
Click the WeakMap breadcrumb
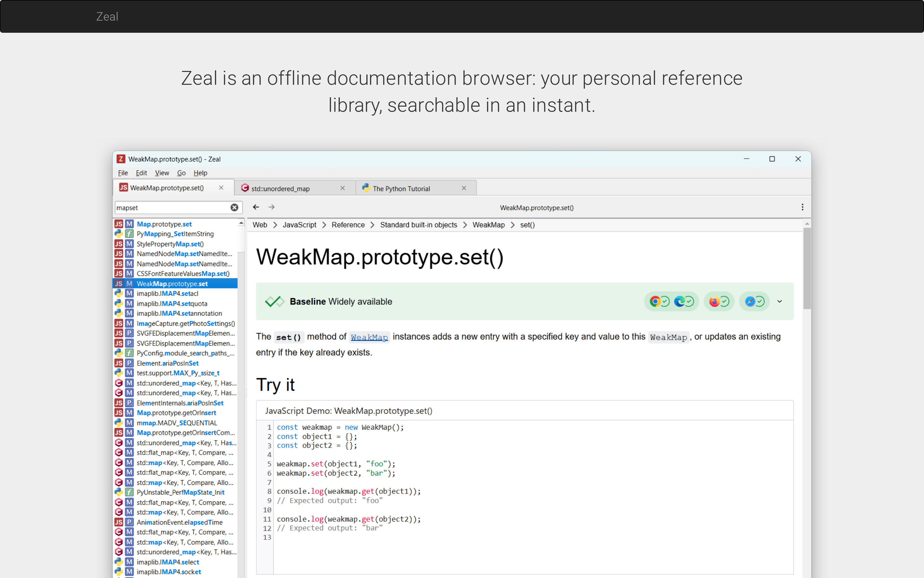point(488,225)
